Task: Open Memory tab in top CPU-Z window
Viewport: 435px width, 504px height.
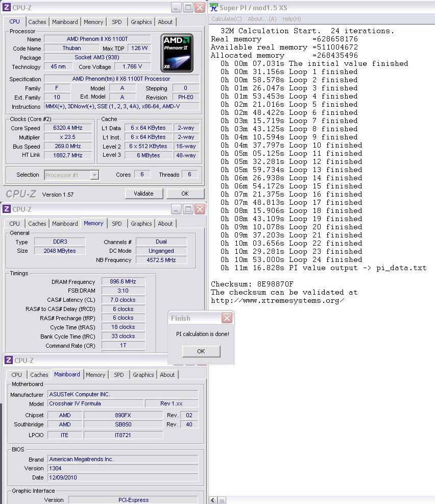Action: [93, 22]
